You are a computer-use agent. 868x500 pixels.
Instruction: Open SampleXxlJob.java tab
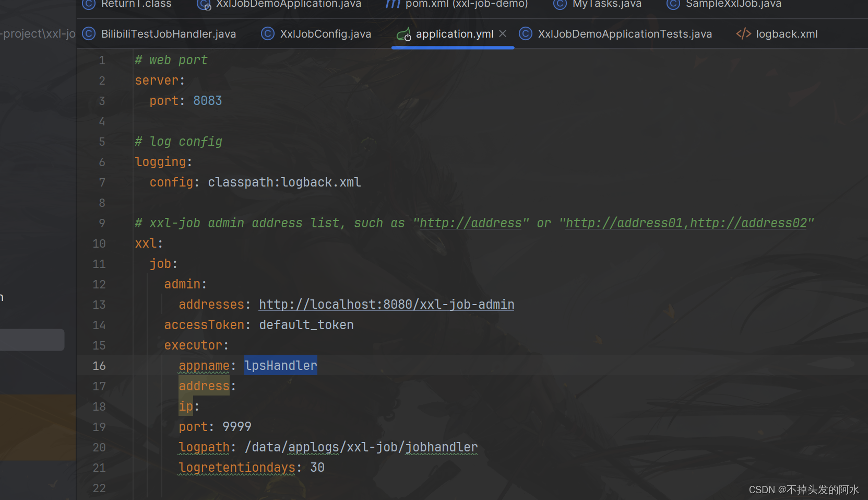point(733,4)
